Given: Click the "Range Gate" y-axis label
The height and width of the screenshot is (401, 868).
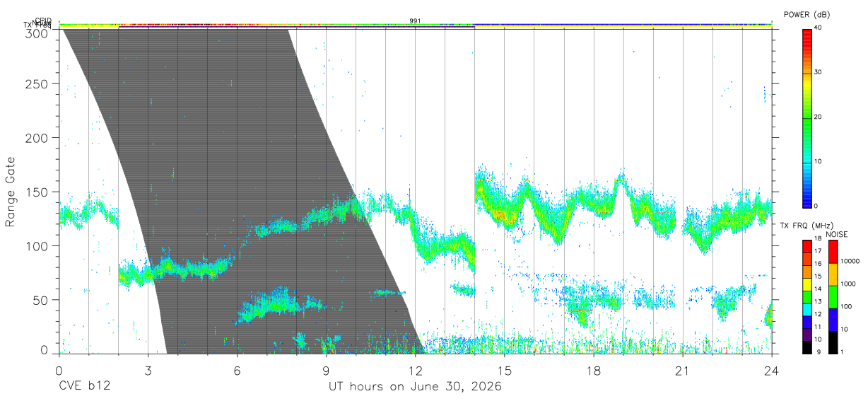Looking at the screenshot, I should coord(11,192).
